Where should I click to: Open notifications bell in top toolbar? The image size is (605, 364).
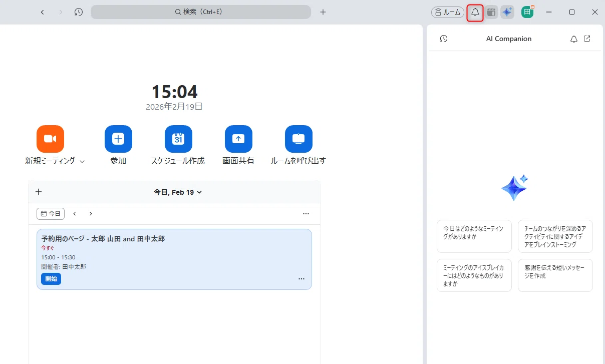(x=475, y=13)
